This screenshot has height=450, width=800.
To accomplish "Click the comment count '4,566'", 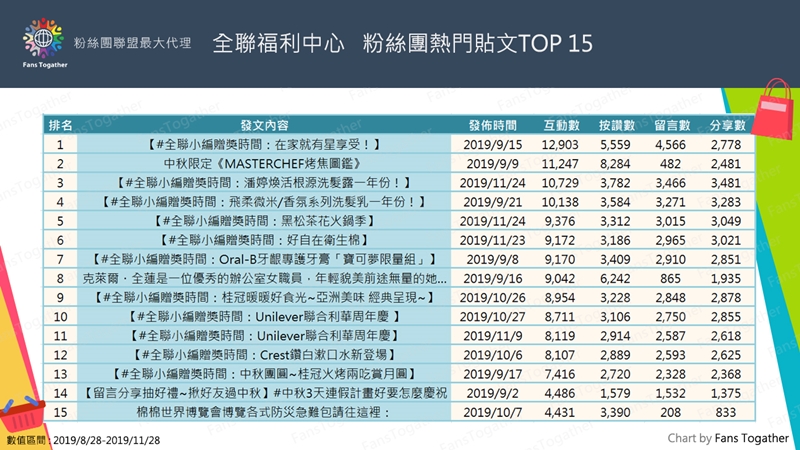I will coord(670,144).
